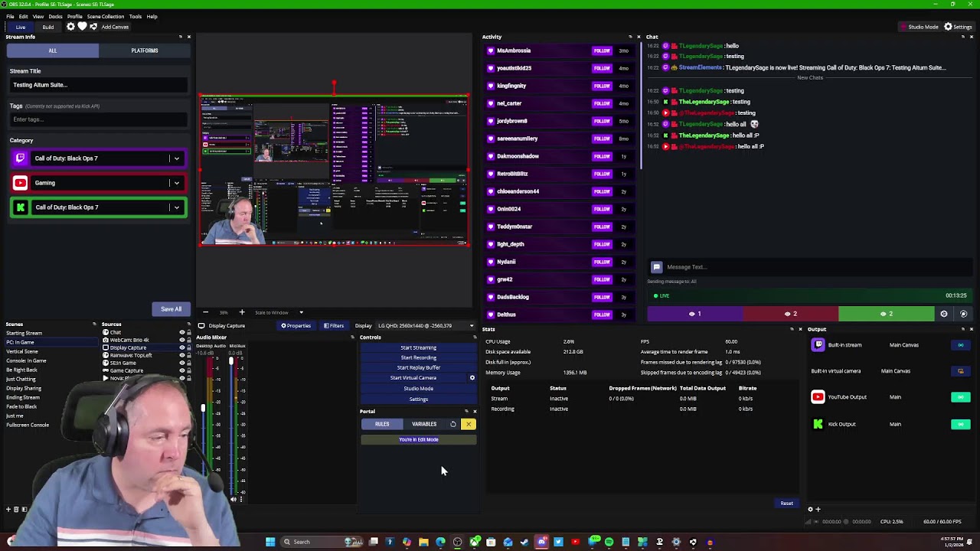Viewport: 980px width, 551px height.
Task: Click the Kick icon in Category list
Action: tap(20, 207)
